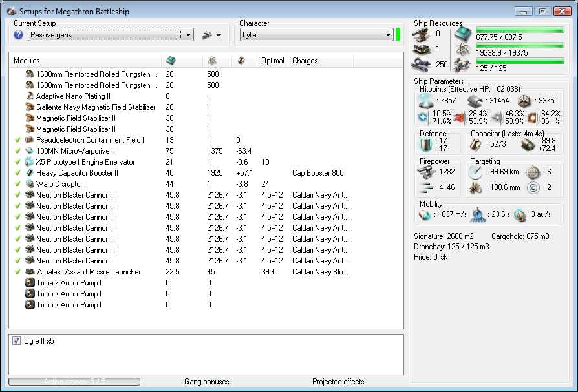Sort by the Optimal column header
Viewport: 578px width, 392px height.
coord(273,61)
